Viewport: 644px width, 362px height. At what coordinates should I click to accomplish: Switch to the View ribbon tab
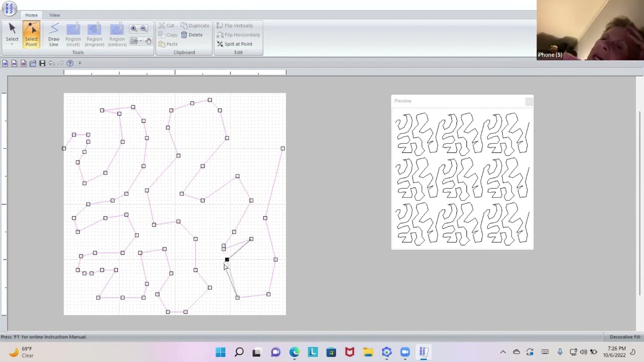54,15
